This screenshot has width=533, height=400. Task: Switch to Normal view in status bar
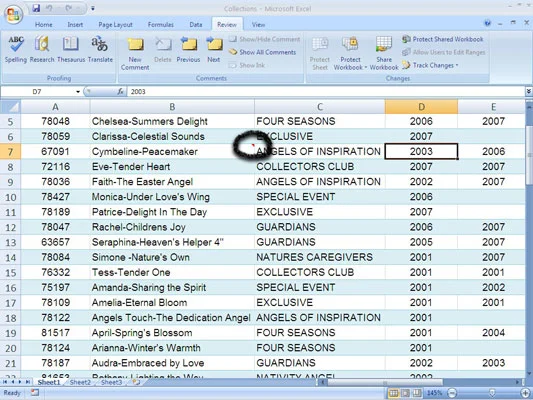(x=393, y=393)
